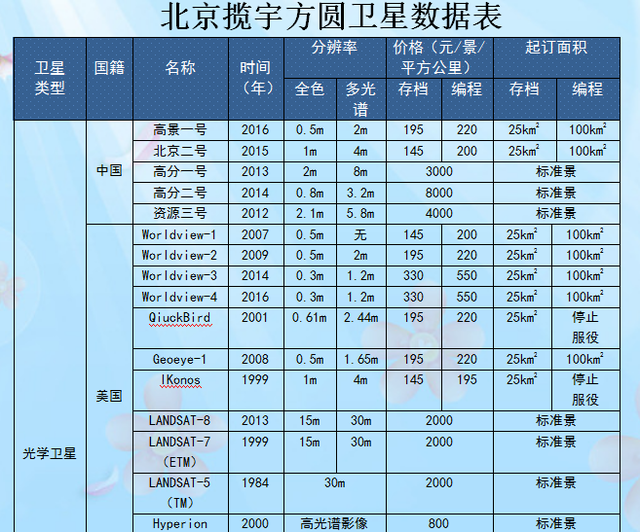Select the 名称 column header
This screenshot has width=640, height=532.
tap(180, 68)
